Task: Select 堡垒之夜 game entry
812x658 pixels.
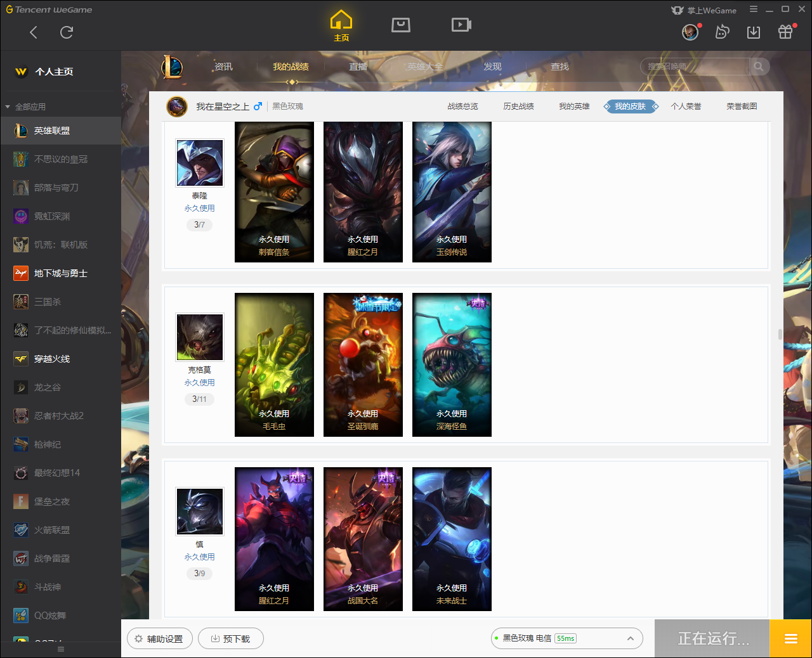Action: click(61, 501)
